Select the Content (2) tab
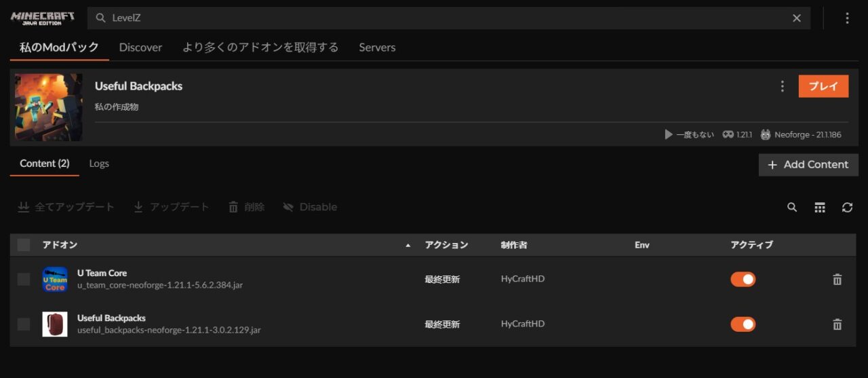Screen dimensions: 868x378 (x=45, y=164)
